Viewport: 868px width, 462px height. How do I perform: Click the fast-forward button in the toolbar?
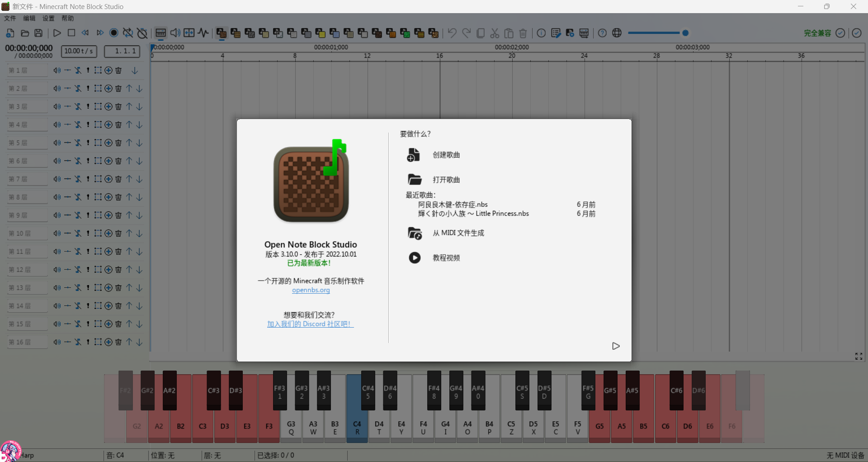[100, 33]
